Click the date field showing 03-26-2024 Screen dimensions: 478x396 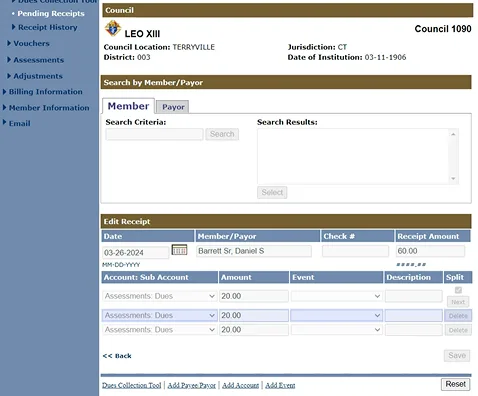click(136, 253)
